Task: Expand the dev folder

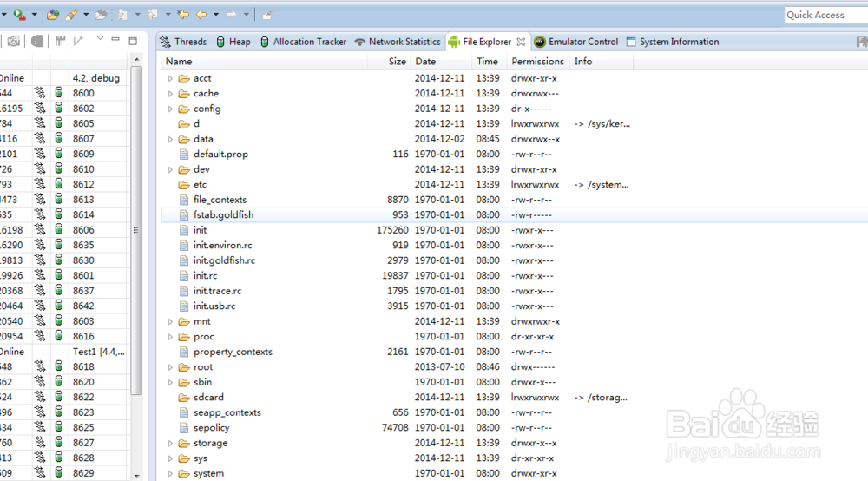Action: click(x=170, y=170)
